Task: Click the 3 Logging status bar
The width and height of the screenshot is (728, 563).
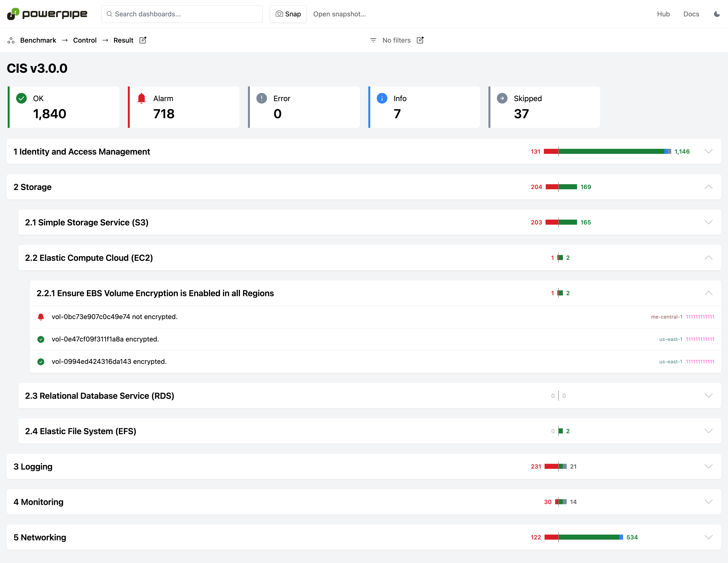Action: [556, 466]
